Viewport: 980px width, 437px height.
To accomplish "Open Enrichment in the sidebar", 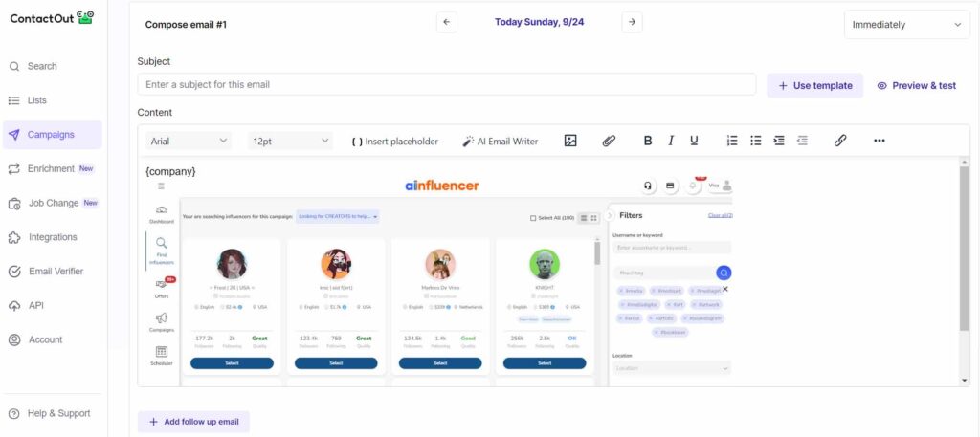I will click(53, 168).
